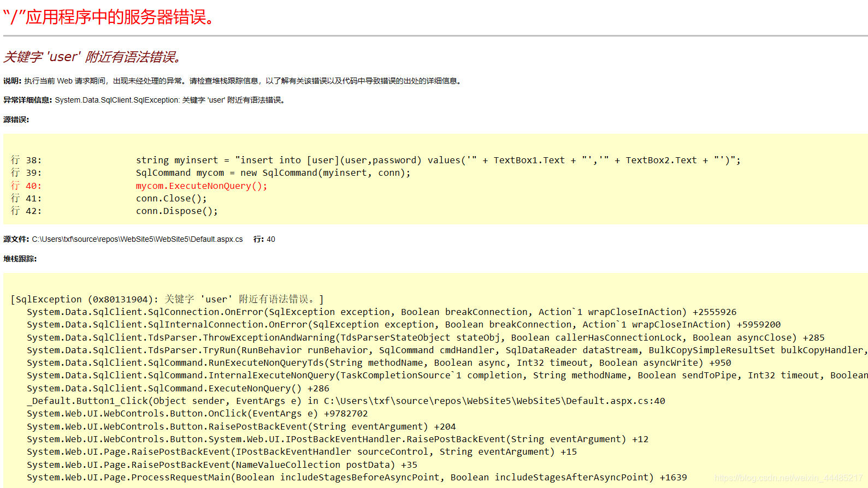Click SqlCommand.RunExecuteNonQueryTds stack line
The height and width of the screenshot is (488, 868).
[379, 362]
